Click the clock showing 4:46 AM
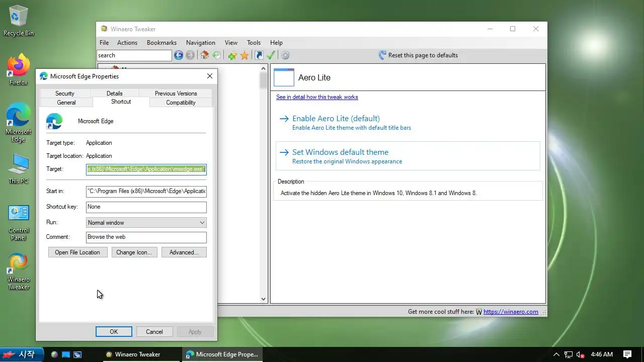 click(602, 354)
